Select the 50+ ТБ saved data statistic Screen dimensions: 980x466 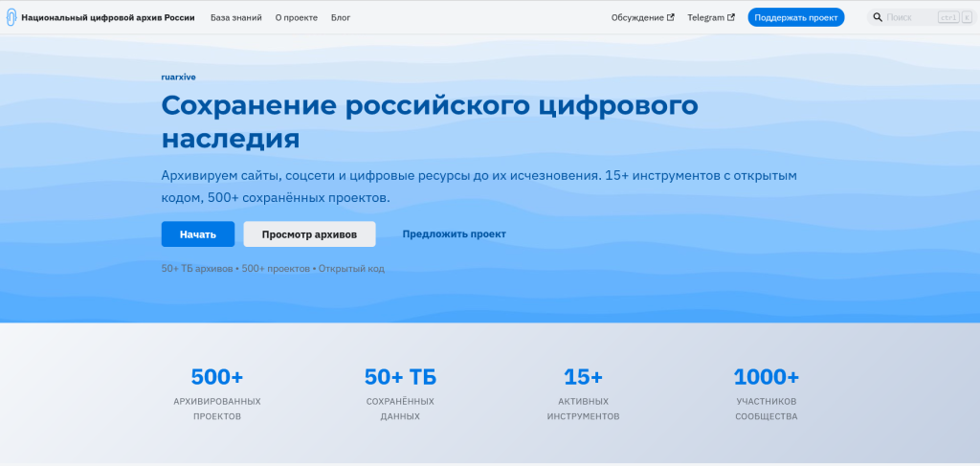[x=400, y=377]
